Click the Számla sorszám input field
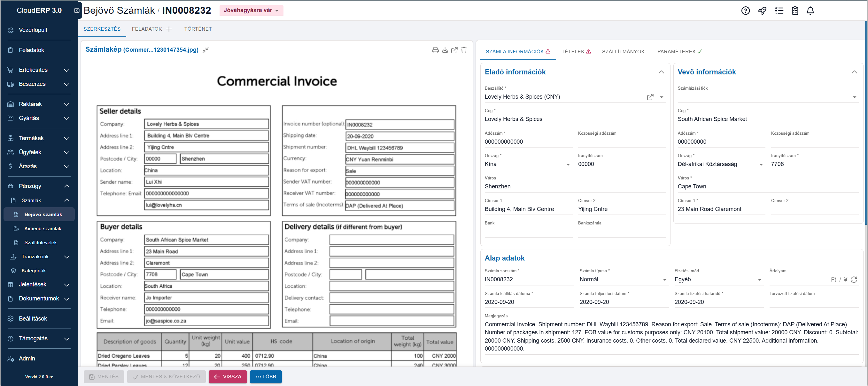868x386 pixels. tap(528, 280)
